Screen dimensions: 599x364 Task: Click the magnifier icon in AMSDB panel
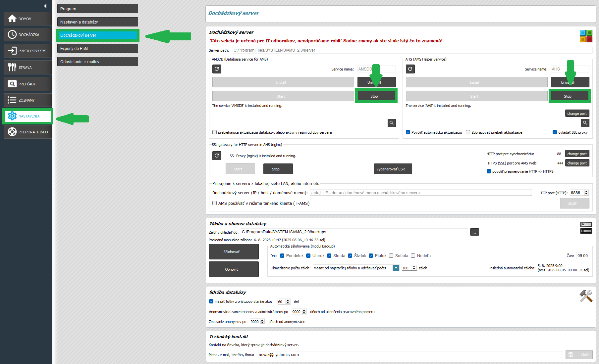[392, 123]
